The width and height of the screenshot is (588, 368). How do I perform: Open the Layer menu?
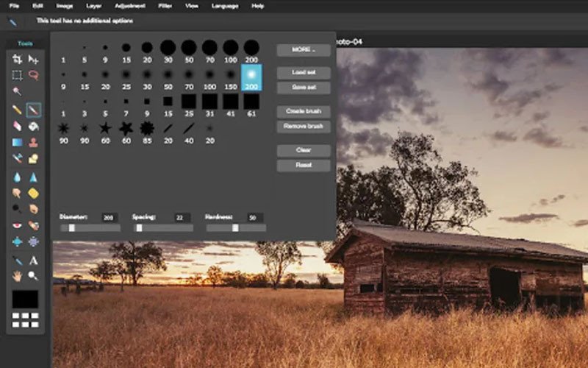[94, 6]
